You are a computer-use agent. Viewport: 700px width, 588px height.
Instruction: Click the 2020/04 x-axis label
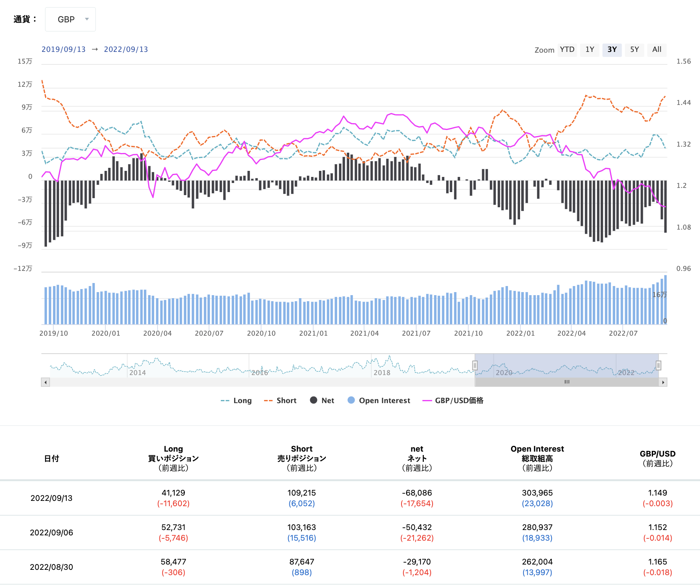158,334
